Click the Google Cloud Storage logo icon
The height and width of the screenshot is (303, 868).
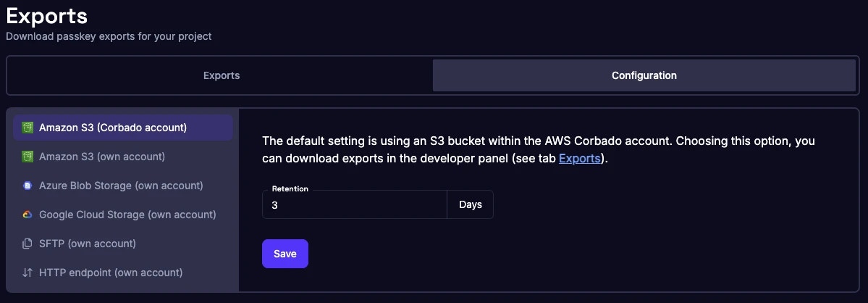click(x=28, y=215)
